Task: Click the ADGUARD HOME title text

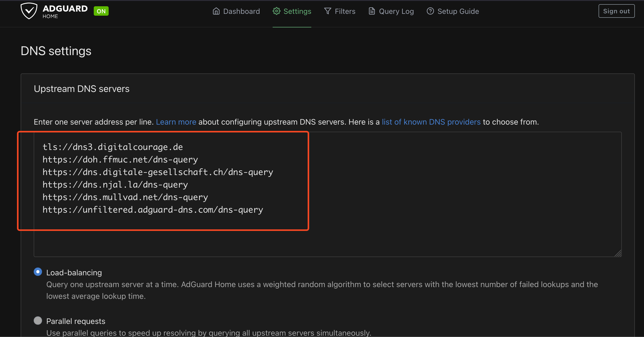Action: 65,11
